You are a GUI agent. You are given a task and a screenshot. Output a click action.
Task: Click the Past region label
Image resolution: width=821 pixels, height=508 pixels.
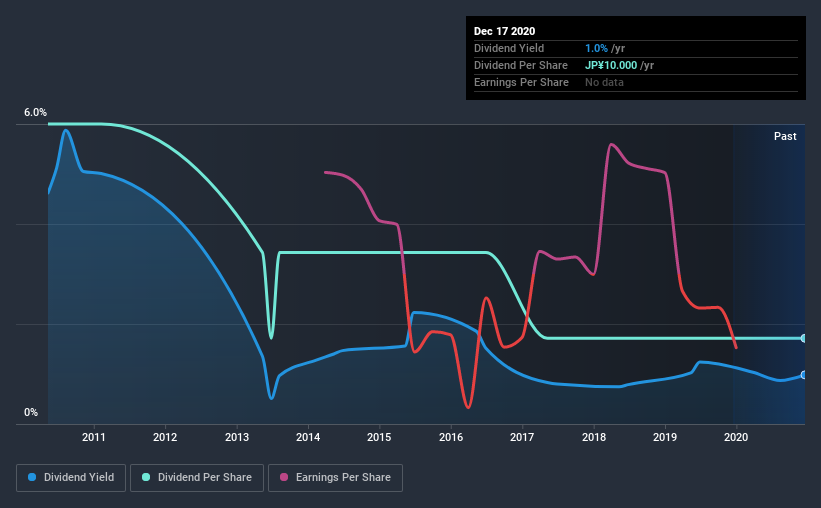tap(785, 136)
